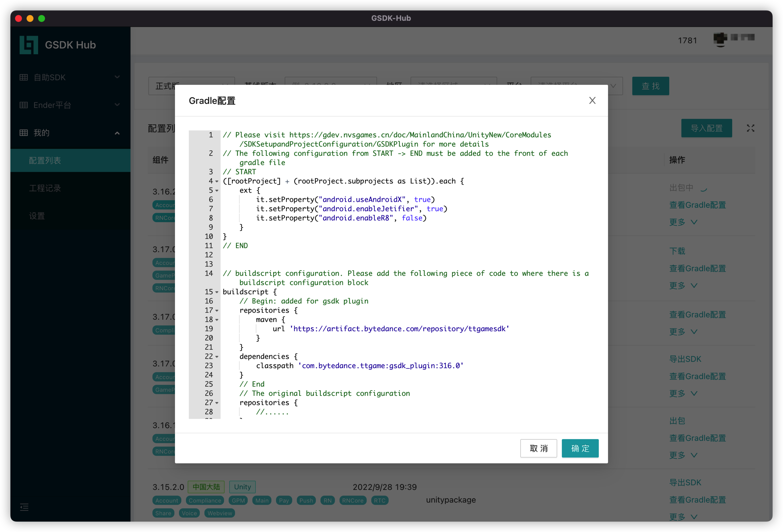
Task: Expand 更多 below the 下载 row
Action: (x=683, y=285)
